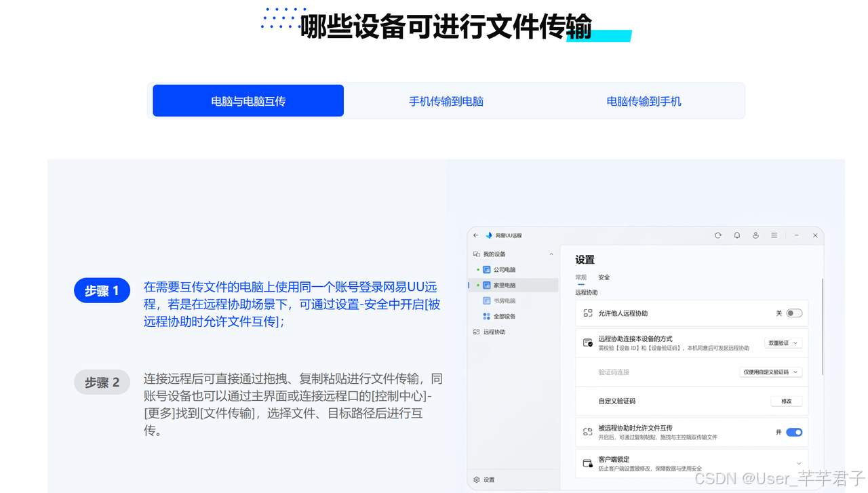Screen dimensions: 868x493
Task: Click the 我的设备 devices icon
Action: (x=477, y=254)
